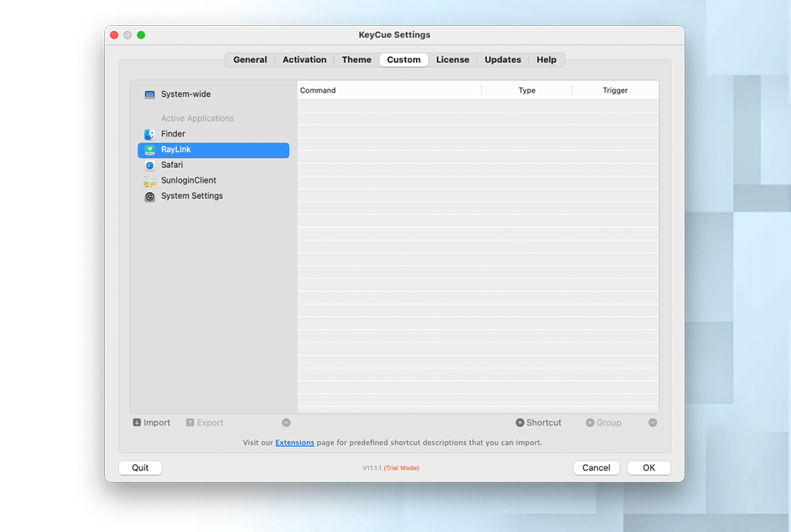Click the Quit button
Image resolution: width=791 pixels, height=532 pixels.
(140, 467)
